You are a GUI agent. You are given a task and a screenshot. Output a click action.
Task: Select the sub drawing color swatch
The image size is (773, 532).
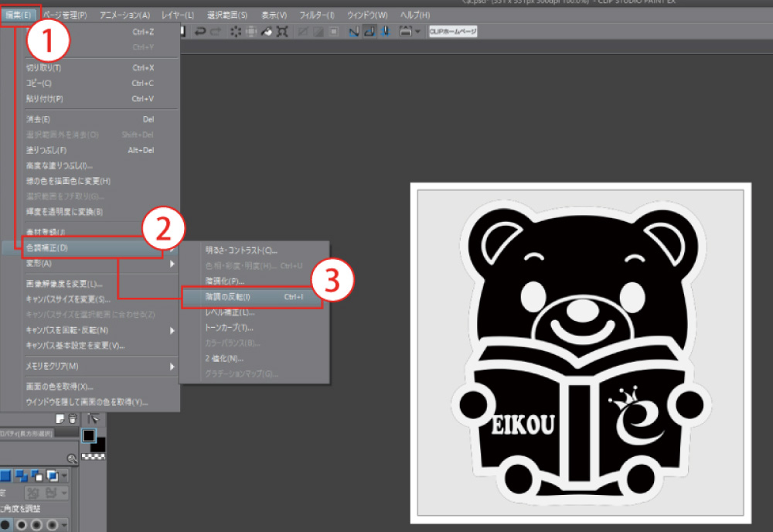pyautogui.click(x=99, y=445)
